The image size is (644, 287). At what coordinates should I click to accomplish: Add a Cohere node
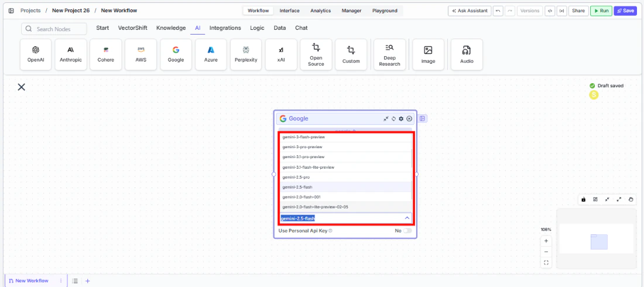[106, 54]
